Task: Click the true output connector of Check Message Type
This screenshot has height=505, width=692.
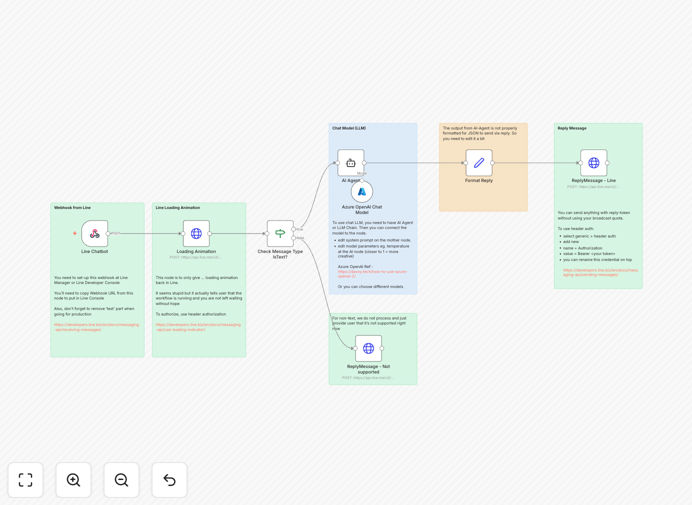Action: coord(293,229)
